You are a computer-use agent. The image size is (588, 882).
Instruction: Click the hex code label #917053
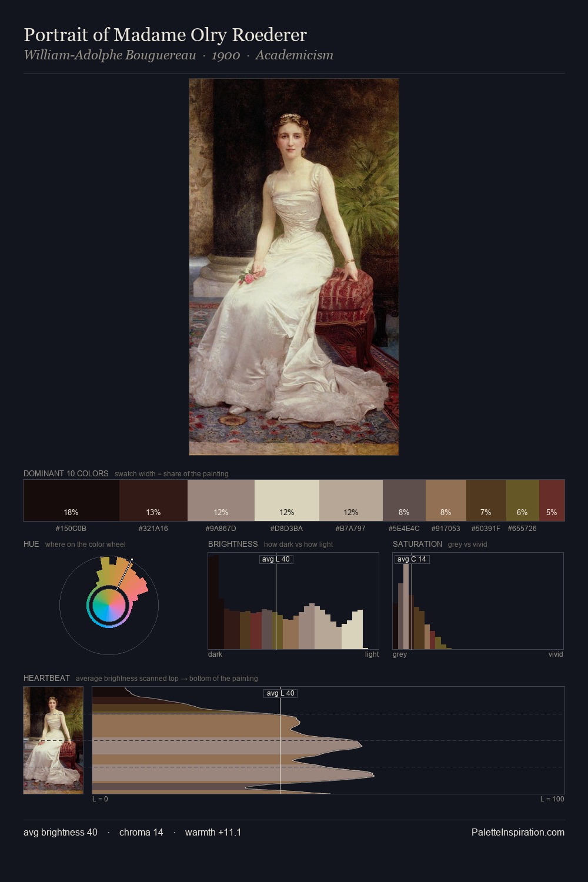point(446,529)
